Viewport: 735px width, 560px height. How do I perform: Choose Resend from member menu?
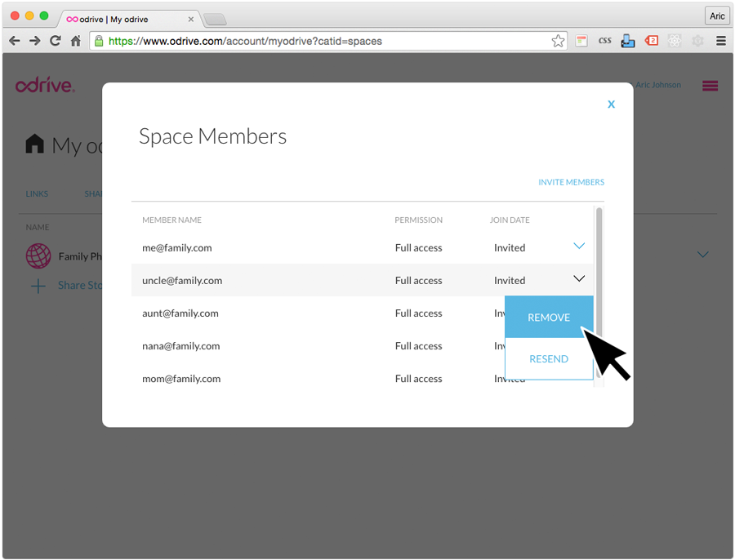(x=549, y=359)
